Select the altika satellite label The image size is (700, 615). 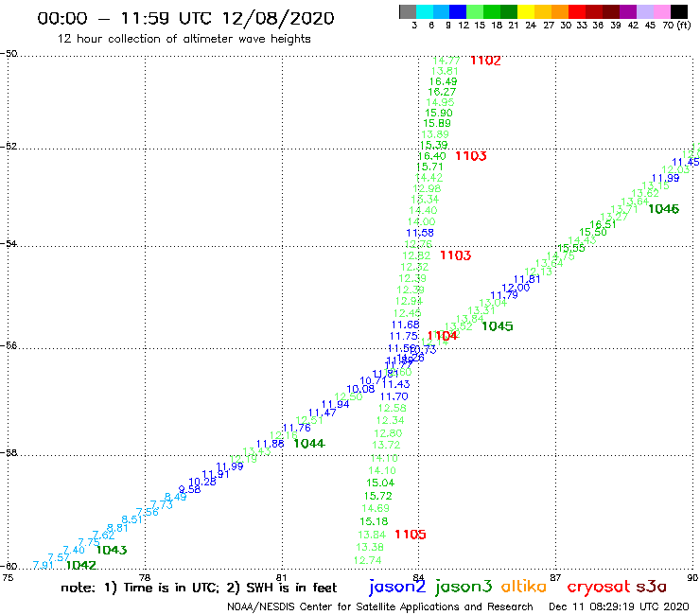[x=524, y=586]
